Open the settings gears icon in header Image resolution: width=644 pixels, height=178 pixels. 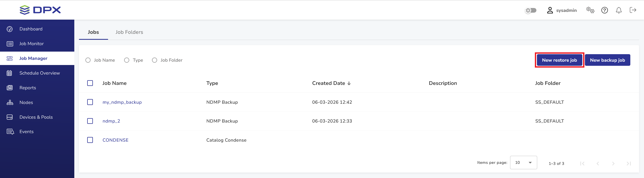pos(590,10)
